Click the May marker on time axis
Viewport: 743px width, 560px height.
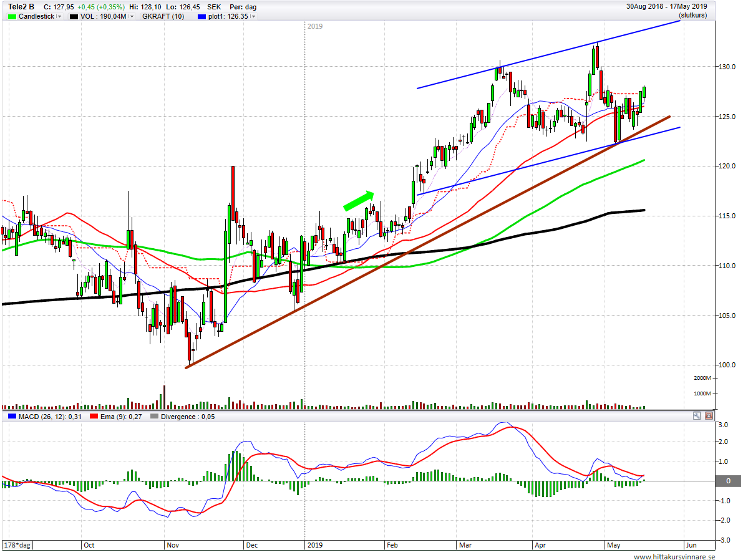tap(614, 545)
